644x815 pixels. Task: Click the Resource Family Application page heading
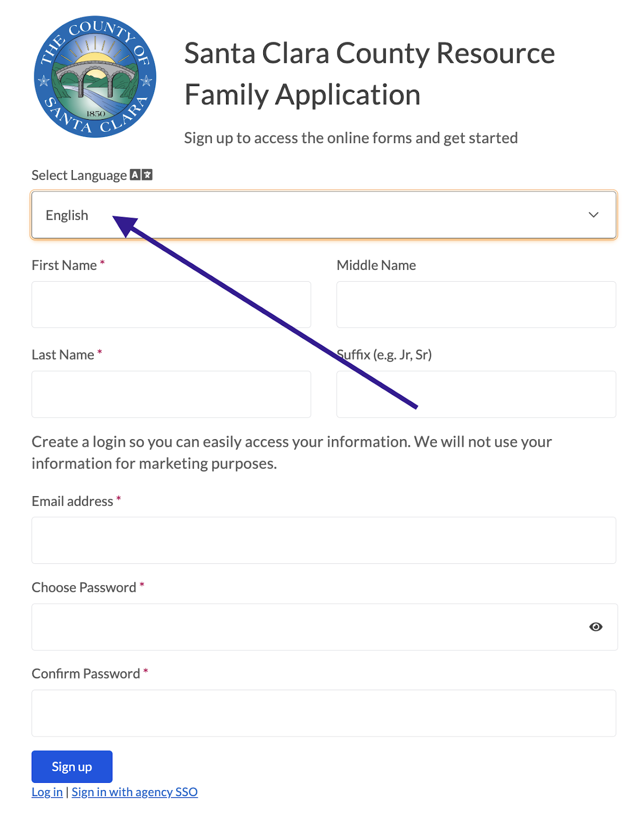tap(369, 74)
